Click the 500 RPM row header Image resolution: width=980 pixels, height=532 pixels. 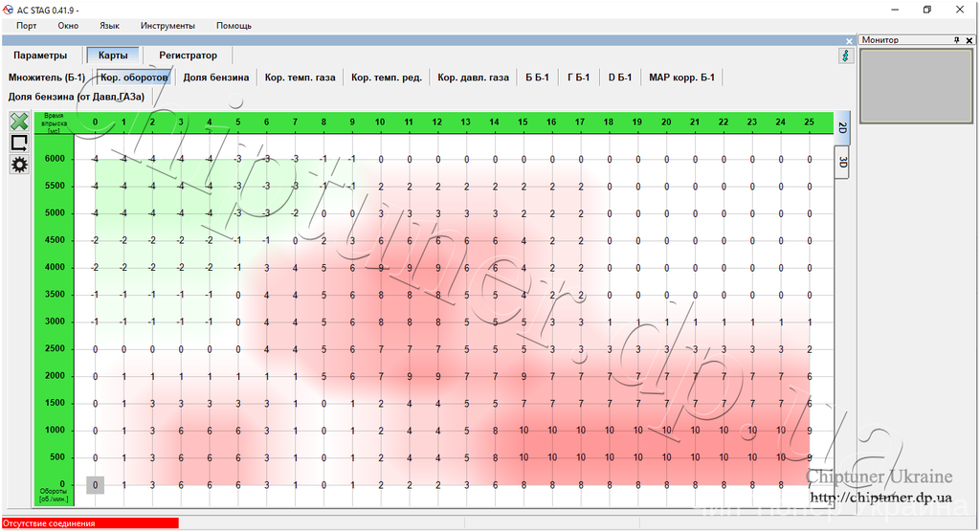pyautogui.click(x=56, y=457)
